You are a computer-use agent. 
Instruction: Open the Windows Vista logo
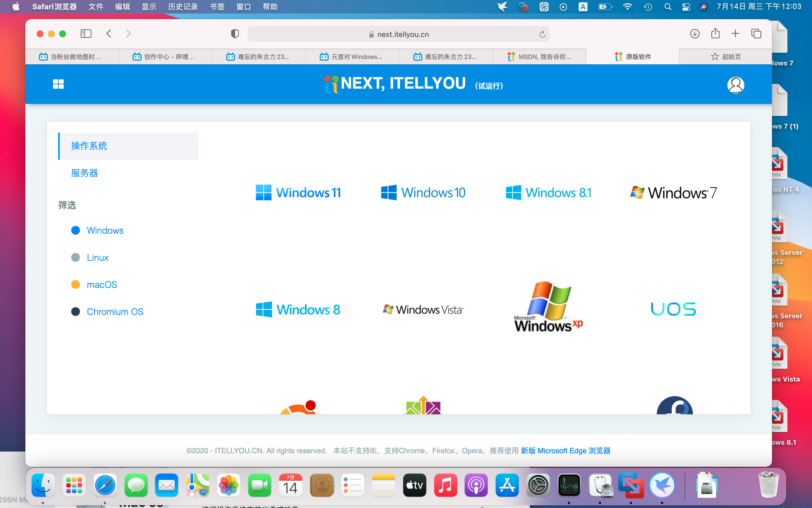tap(423, 309)
